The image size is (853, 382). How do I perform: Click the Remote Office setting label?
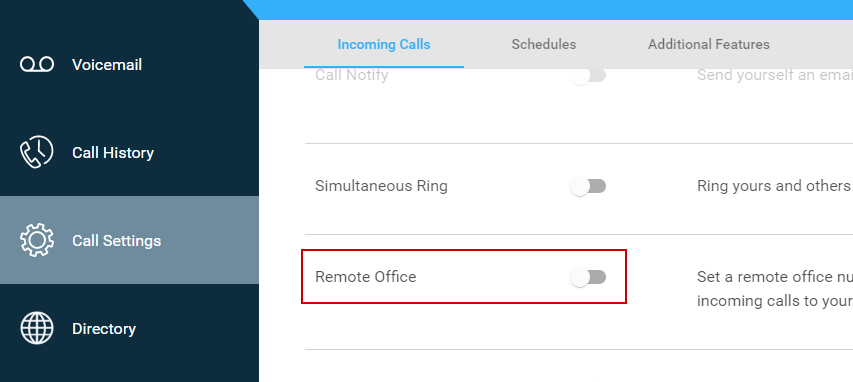tap(366, 276)
